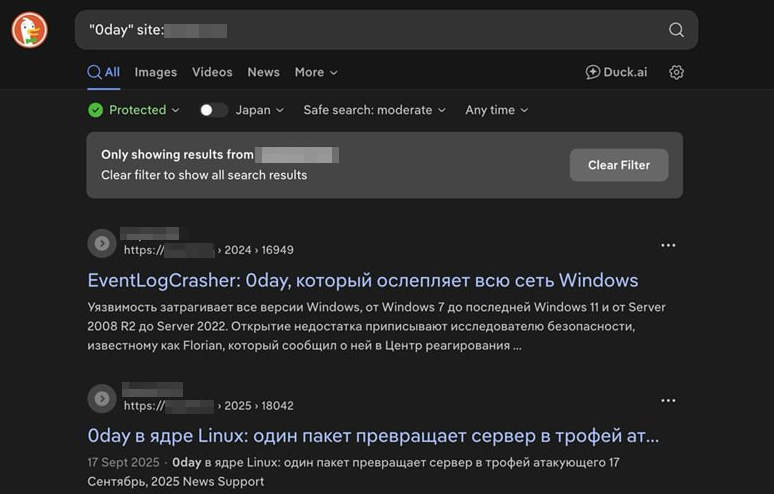Image resolution: width=774 pixels, height=494 pixels.
Task: Expand the Japan region dropdown
Action: (260, 110)
